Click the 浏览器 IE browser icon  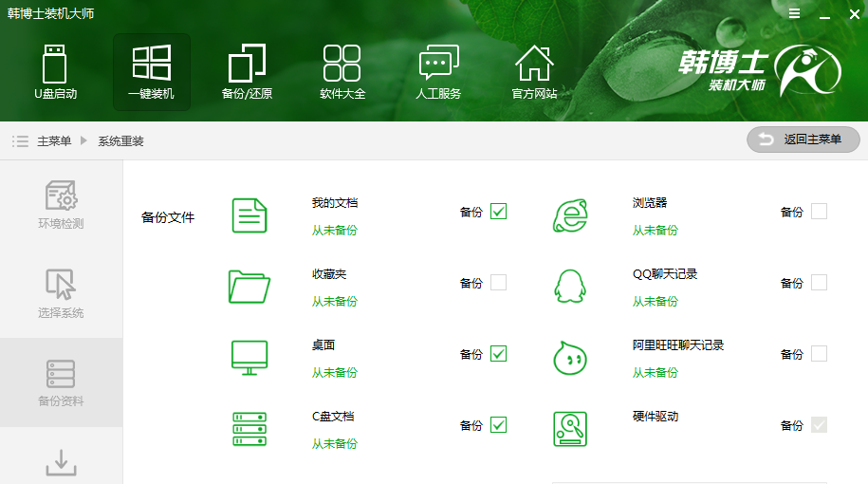[570, 215]
